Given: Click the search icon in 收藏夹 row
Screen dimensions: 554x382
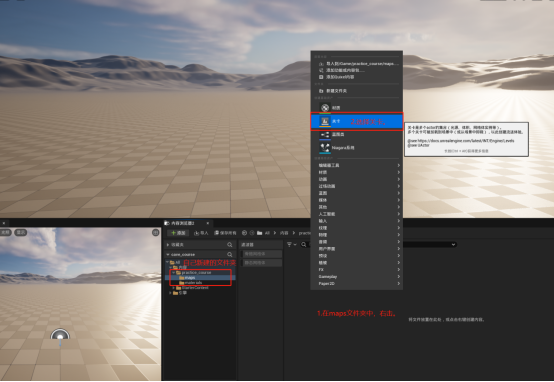Looking at the screenshot, I should point(230,245).
